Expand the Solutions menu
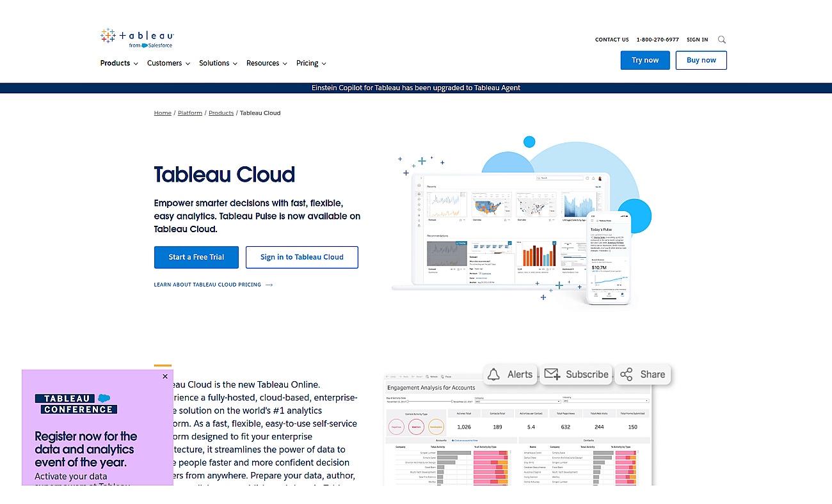 (x=218, y=63)
